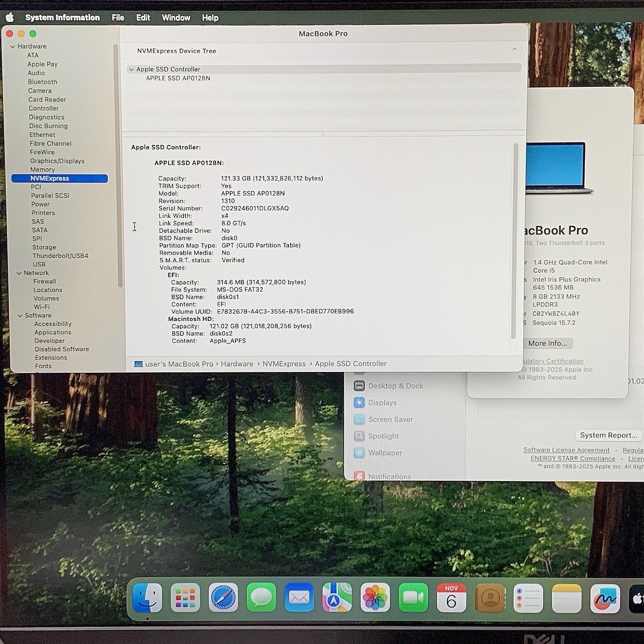Open the Photos app in Dock
The height and width of the screenshot is (644, 644).
(375, 597)
